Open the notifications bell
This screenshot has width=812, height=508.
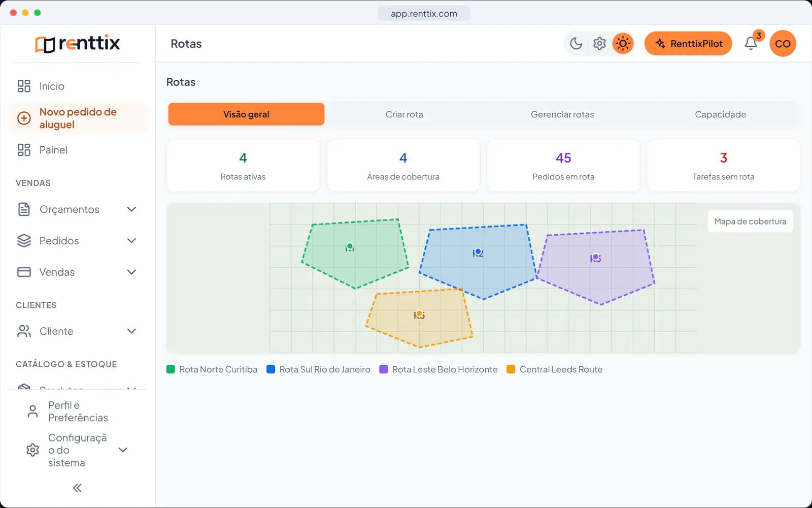pos(751,44)
